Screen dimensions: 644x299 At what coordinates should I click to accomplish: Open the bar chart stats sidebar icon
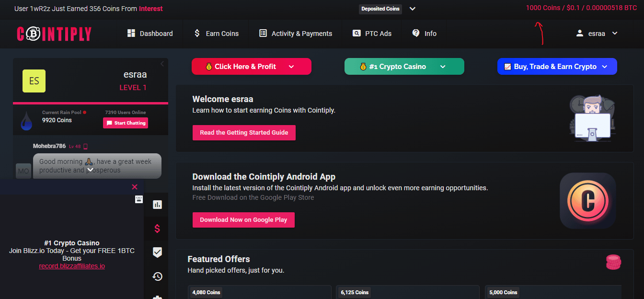click(157, 205)
